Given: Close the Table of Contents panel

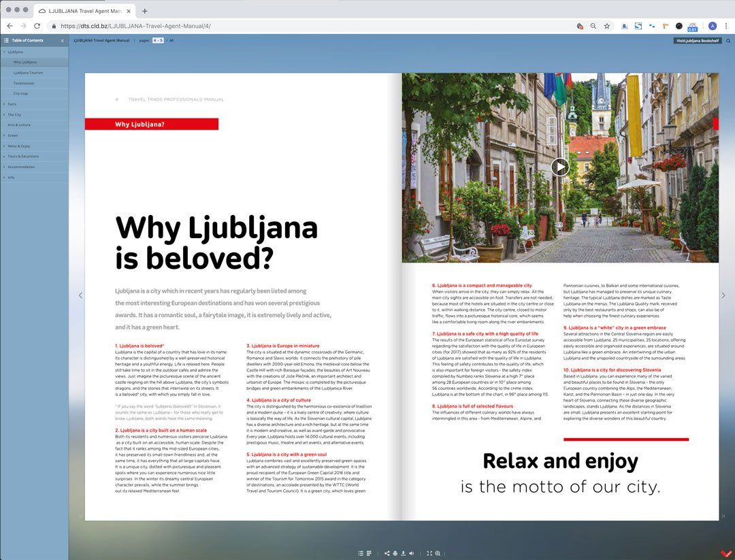Looking at the screenshot, I should click(x=63, y=41).
